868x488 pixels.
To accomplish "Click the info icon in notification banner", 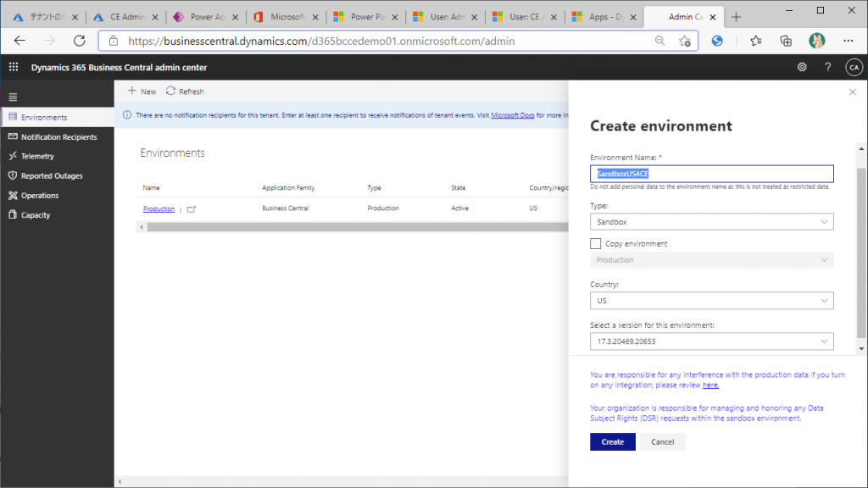I will coord(127,115).
